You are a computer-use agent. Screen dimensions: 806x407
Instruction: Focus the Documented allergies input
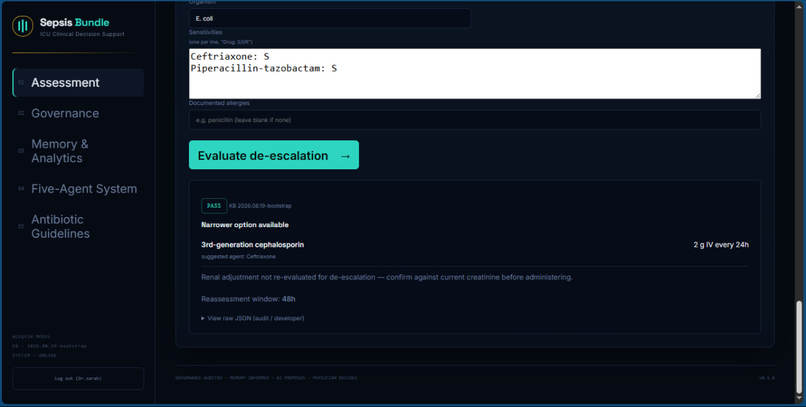tap(474, 120)
